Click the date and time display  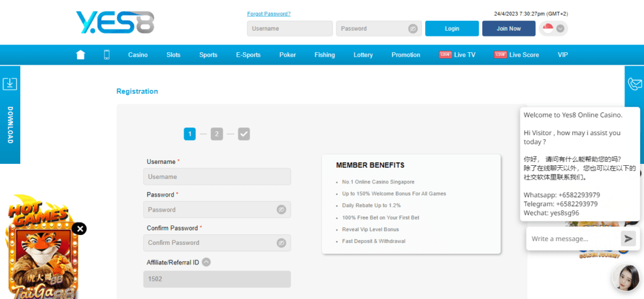click(x=531, y=14)
